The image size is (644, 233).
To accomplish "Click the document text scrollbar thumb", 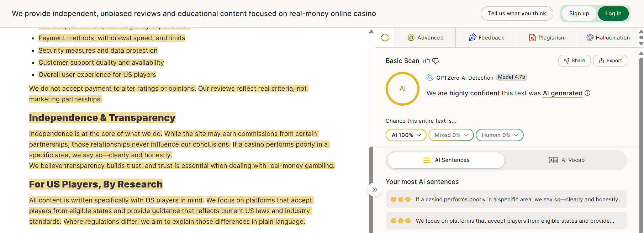I will tap(371, 190).
